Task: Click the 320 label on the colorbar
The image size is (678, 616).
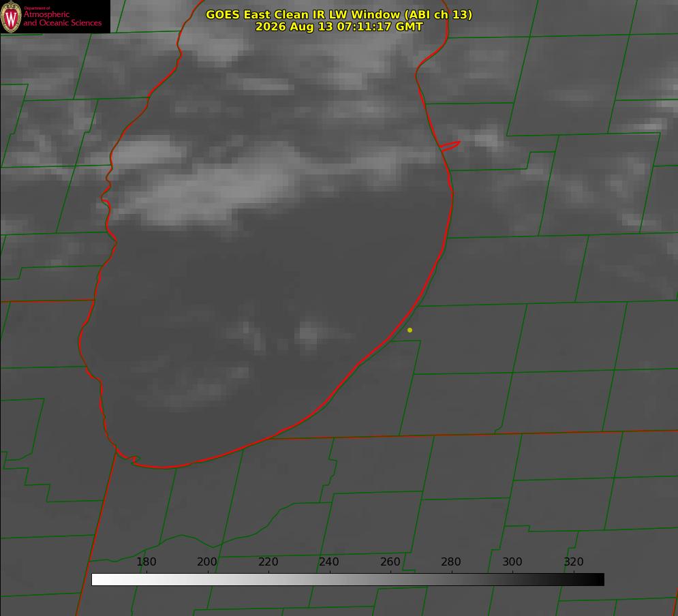Action: tap(574, 561)
